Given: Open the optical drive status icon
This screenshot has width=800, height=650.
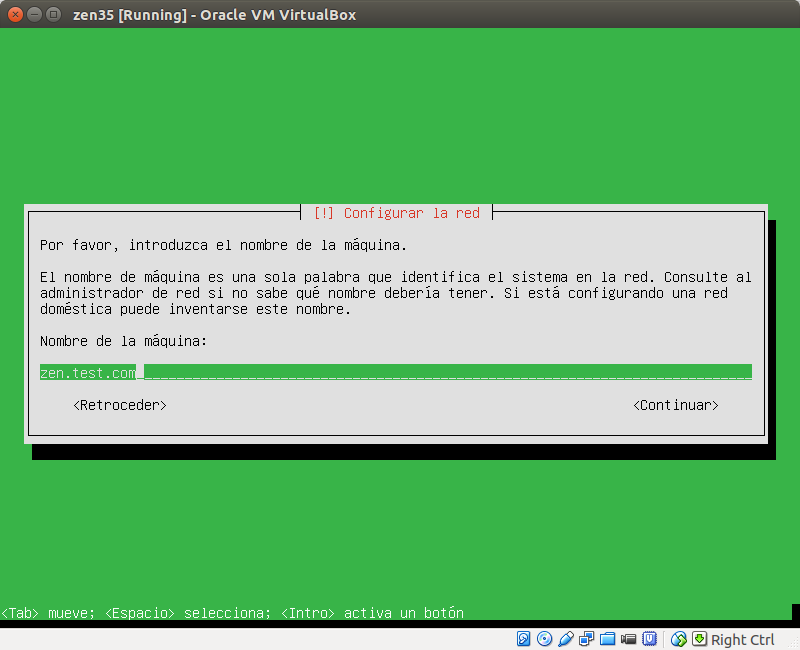Looking at the screenshot, I should [x=543, y=639].
